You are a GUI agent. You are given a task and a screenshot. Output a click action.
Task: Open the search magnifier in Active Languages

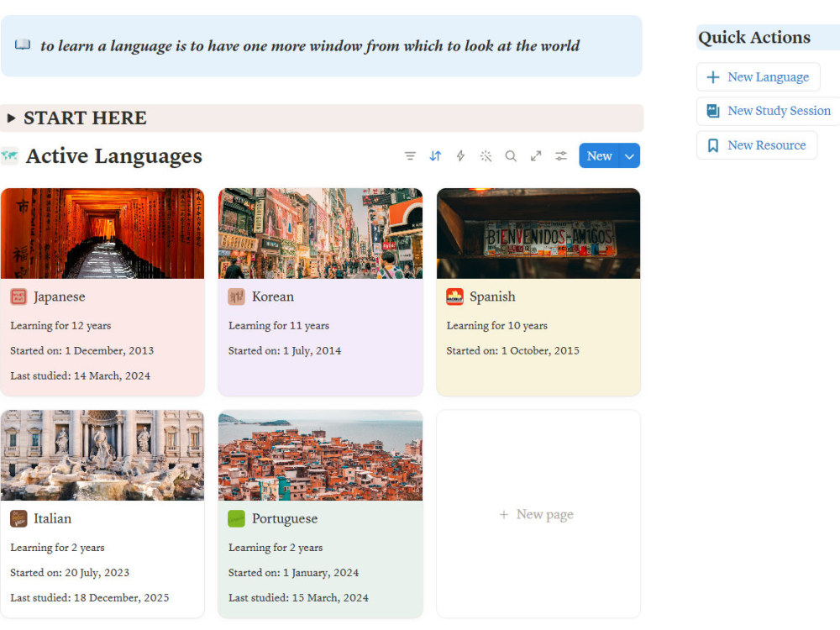point(511,156)
